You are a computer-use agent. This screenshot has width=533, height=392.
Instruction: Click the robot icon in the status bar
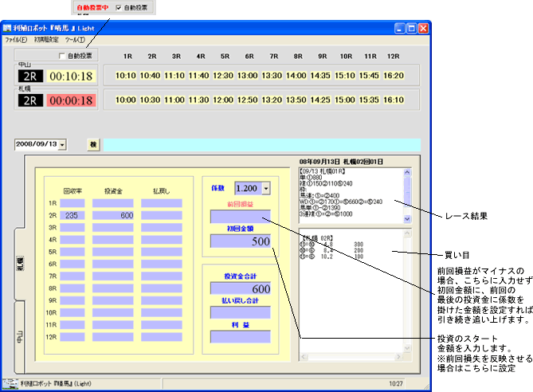tap(10, 383)
